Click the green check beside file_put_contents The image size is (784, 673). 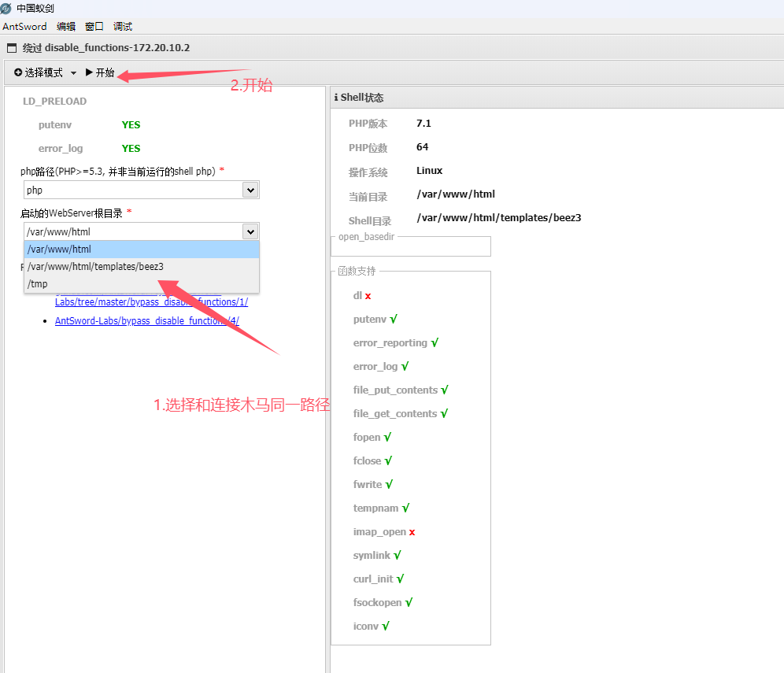[445, 390]
